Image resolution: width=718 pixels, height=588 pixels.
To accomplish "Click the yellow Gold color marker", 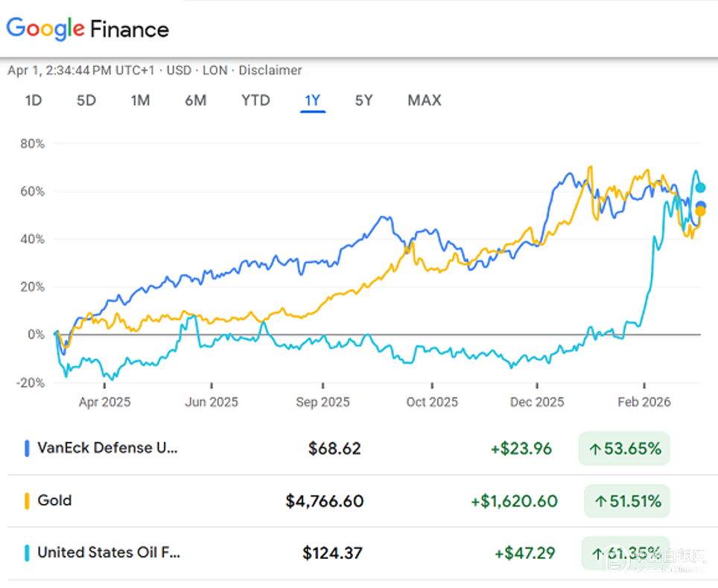I will coord(27,500).
